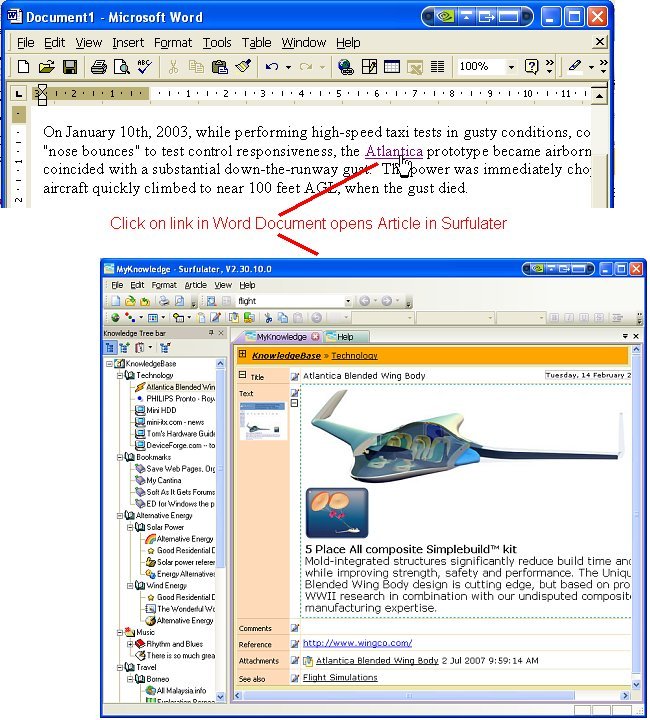The image size is (650, 720).
Task: Click the Technology breadcrumb link
Action: point(354,355)
